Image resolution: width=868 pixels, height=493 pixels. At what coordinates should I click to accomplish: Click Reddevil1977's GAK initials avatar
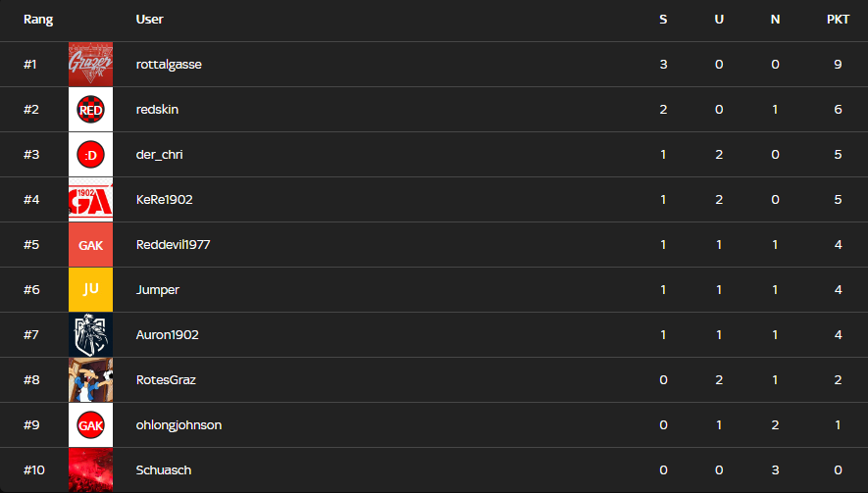click(90, 245)
